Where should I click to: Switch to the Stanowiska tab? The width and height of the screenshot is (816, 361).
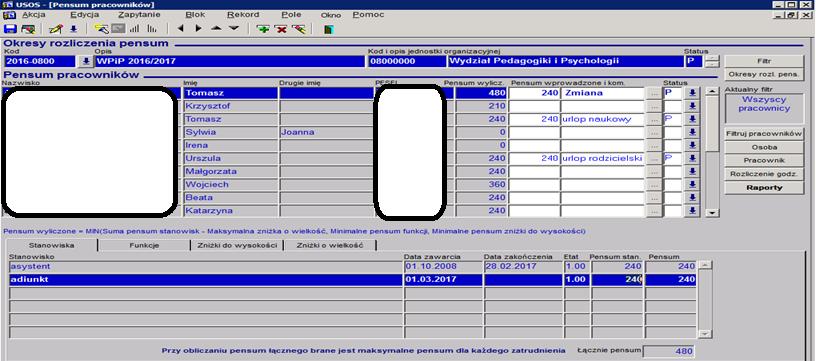tap(51, 245)
